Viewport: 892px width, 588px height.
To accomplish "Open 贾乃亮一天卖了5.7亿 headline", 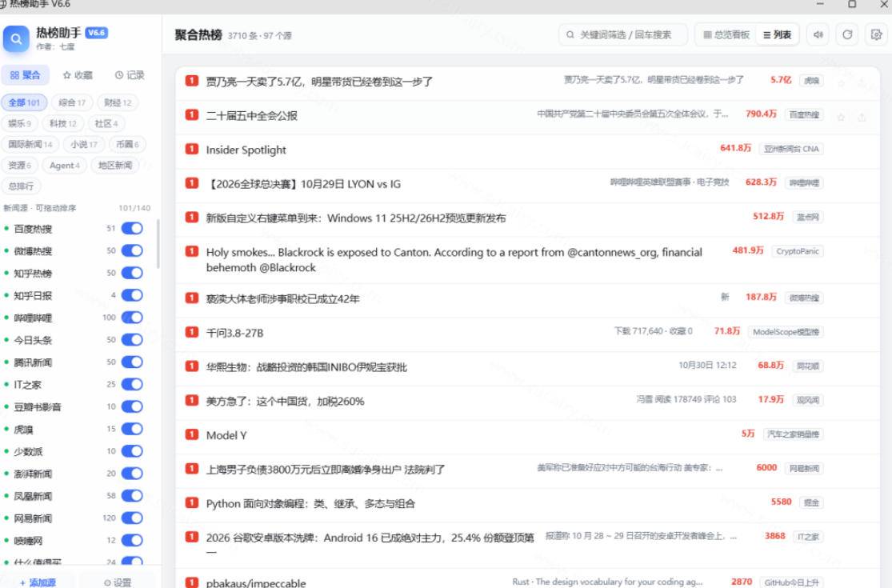I will point(319,82).
